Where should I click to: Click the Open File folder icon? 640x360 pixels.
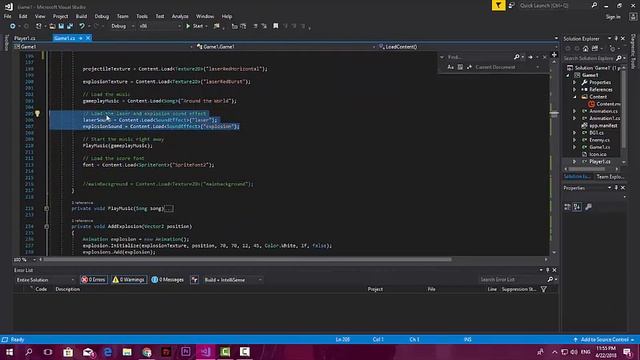click(52, 26)
